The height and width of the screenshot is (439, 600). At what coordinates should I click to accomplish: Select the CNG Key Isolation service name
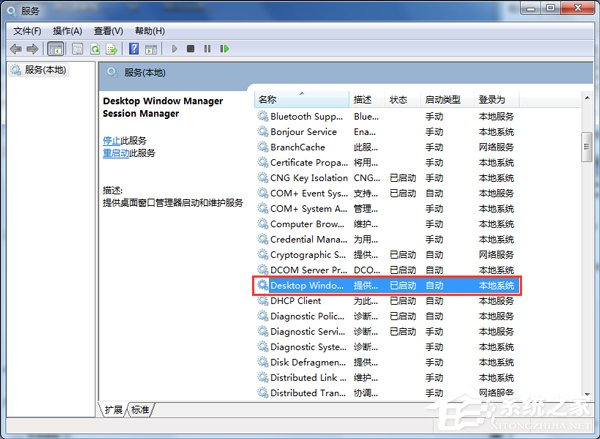point(309,178)
